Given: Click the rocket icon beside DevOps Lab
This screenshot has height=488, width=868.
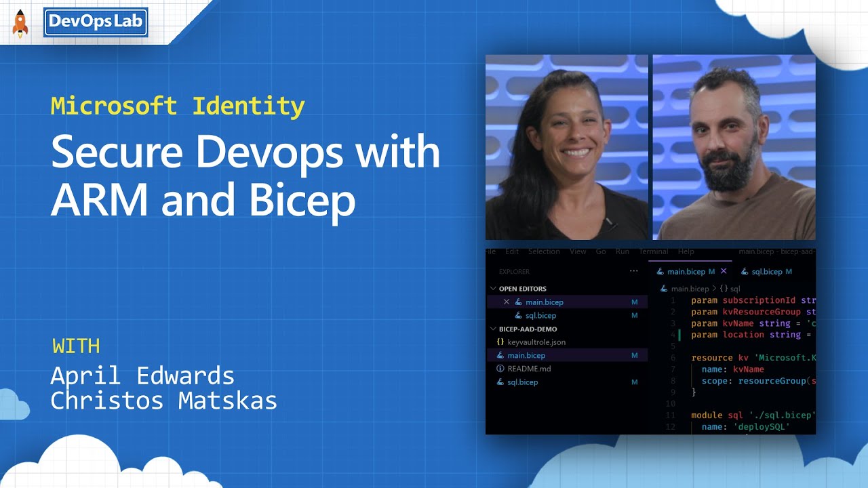Looking at the screenshot, I should pos(20,23).
